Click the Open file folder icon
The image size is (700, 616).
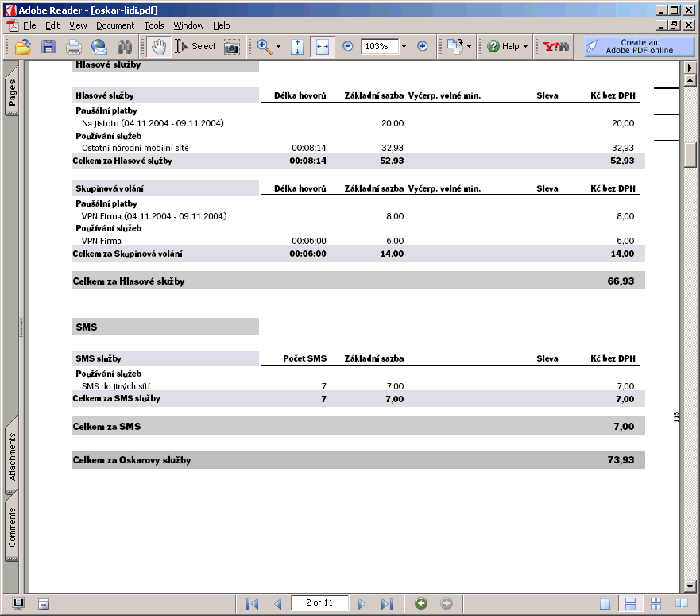(x=23, y=47)
